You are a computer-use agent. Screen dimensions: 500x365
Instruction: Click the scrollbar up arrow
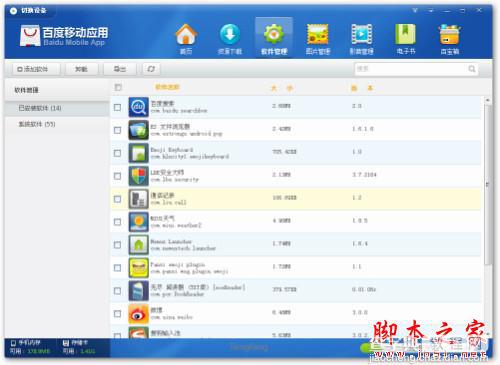coord(487,100)
